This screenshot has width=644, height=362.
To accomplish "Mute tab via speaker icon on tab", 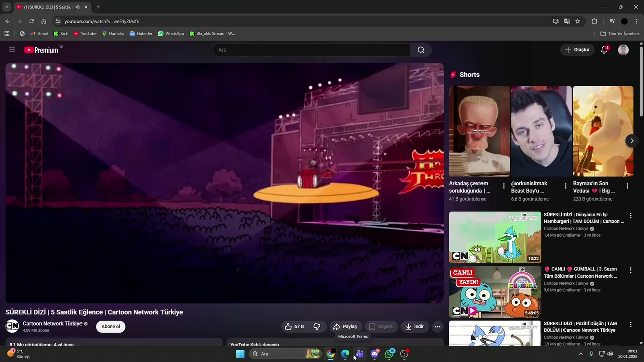I will [77, 7].
